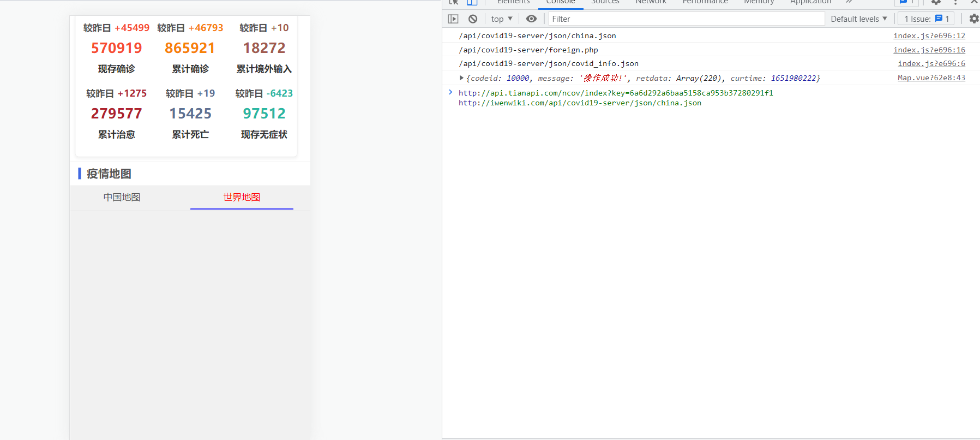Expand the codeid 10000 object entry

coord(461,78)
